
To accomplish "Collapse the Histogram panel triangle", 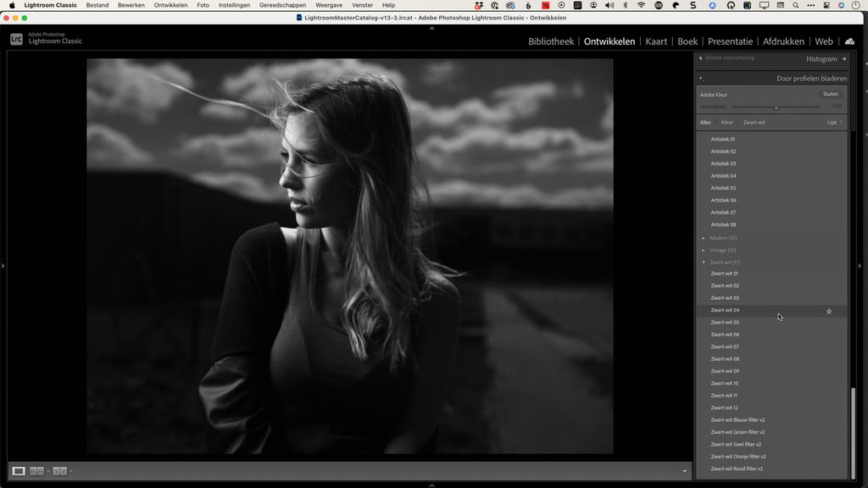I will (843, 58).
